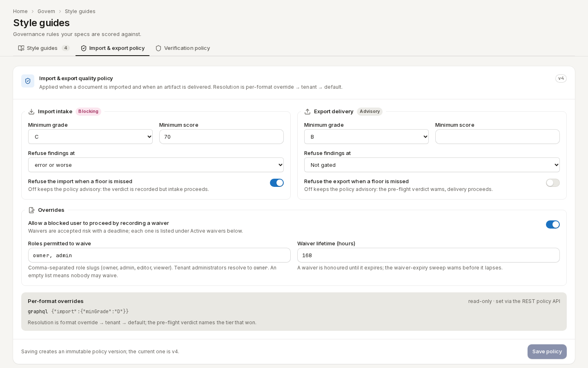Select the Import & export policy tab
This screenshot has height=368, width=588.
coord(113,48)
